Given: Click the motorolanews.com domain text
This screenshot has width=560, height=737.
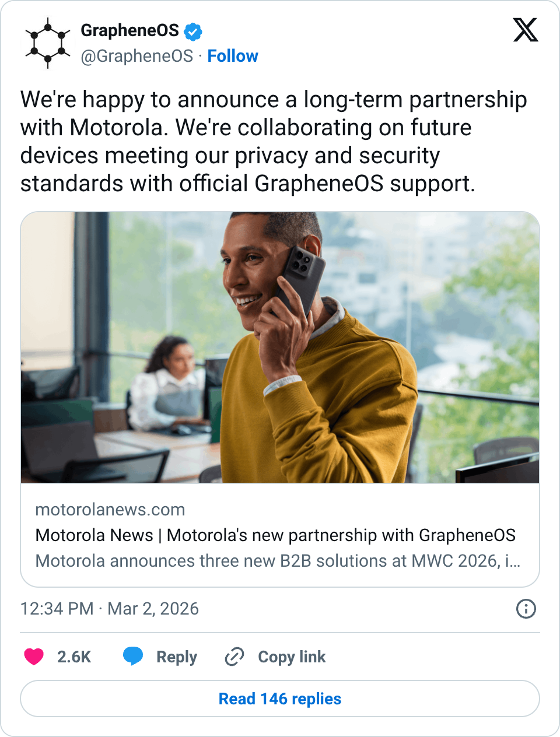Looking at the screenshot, I should click(110, 510).
